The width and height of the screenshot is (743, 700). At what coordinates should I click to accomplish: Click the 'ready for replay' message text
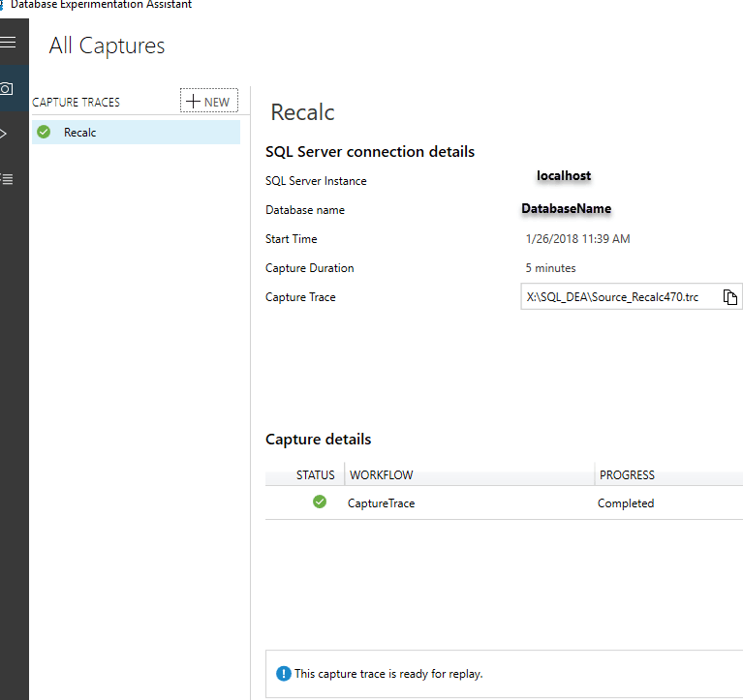click(388, 674)
